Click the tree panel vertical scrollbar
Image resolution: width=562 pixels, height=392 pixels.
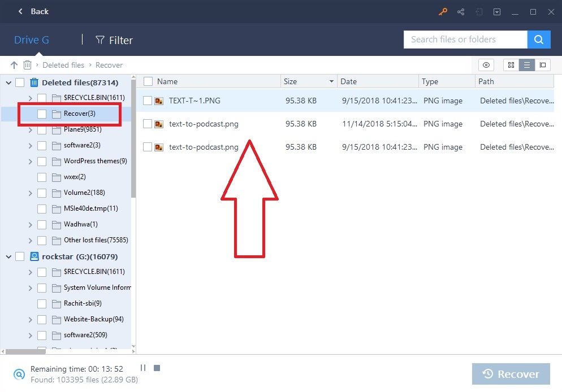pos(133,138)
